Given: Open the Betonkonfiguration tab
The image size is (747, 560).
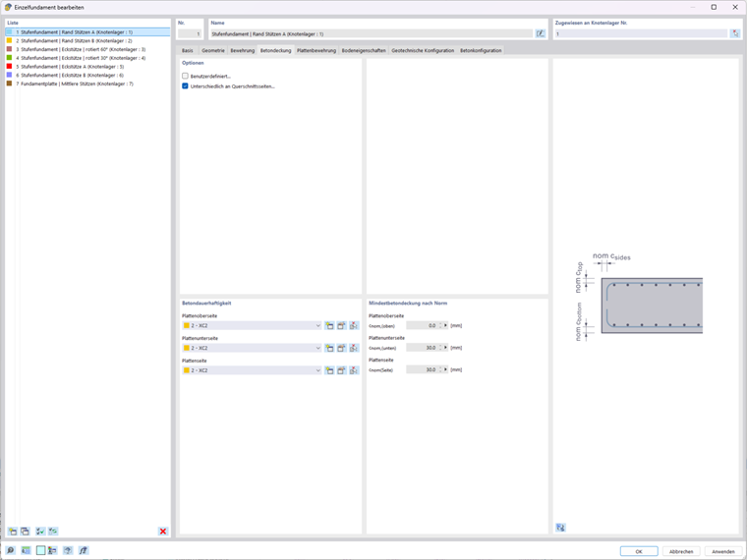Looking at the screenshot, I should (x=481, y=50).
